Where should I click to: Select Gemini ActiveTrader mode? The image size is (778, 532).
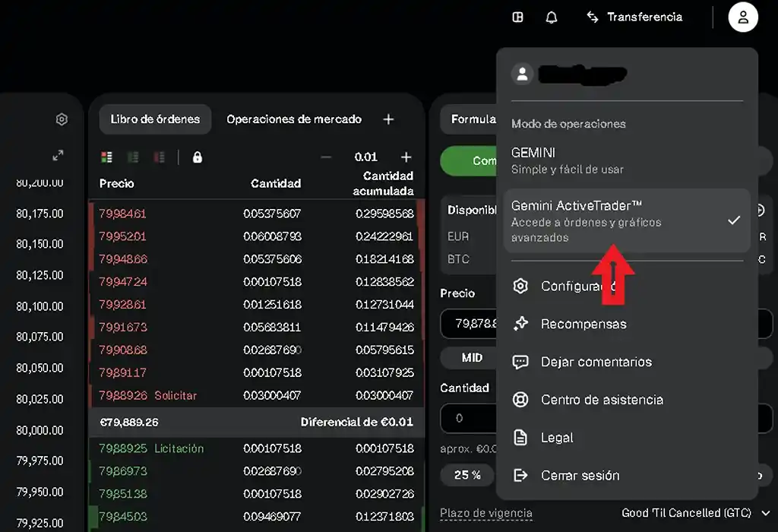pyautogui.click(x=627, y=220)
